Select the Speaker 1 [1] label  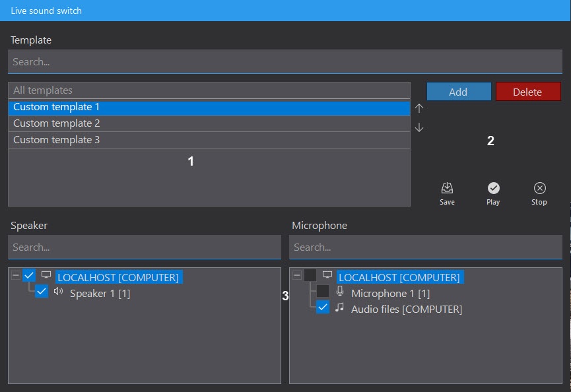tap(100, 294)
